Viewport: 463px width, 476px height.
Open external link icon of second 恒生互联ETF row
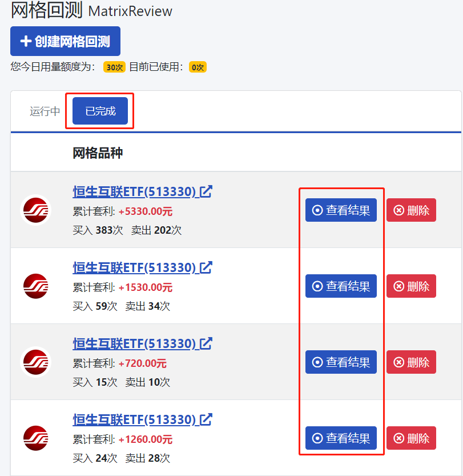206,267
